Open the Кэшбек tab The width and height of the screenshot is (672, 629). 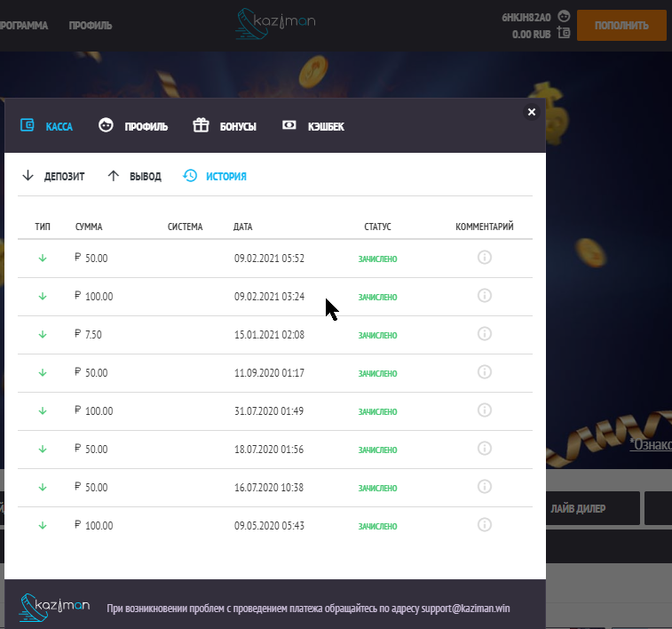pyautogui.click(x=313, y=126)
